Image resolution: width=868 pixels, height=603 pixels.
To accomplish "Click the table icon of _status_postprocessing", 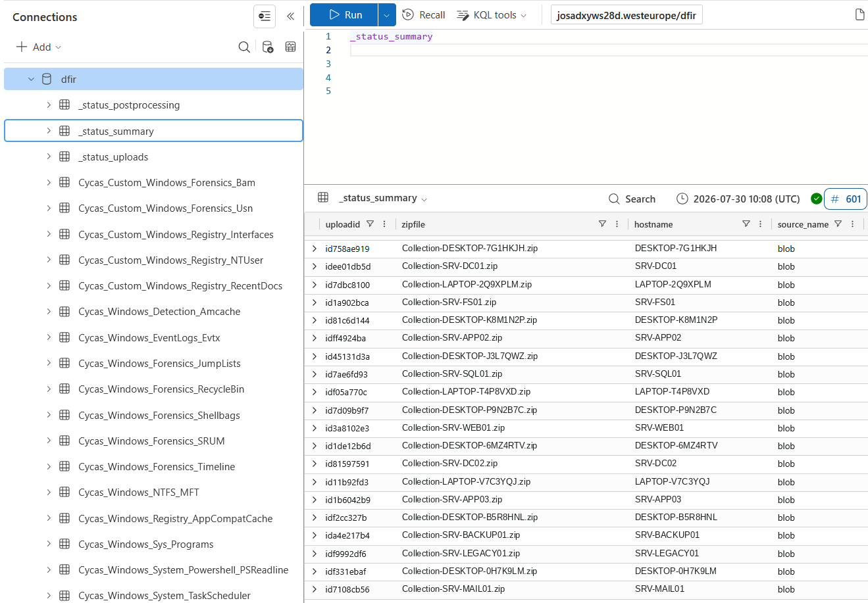I will [x=64, y=105].
